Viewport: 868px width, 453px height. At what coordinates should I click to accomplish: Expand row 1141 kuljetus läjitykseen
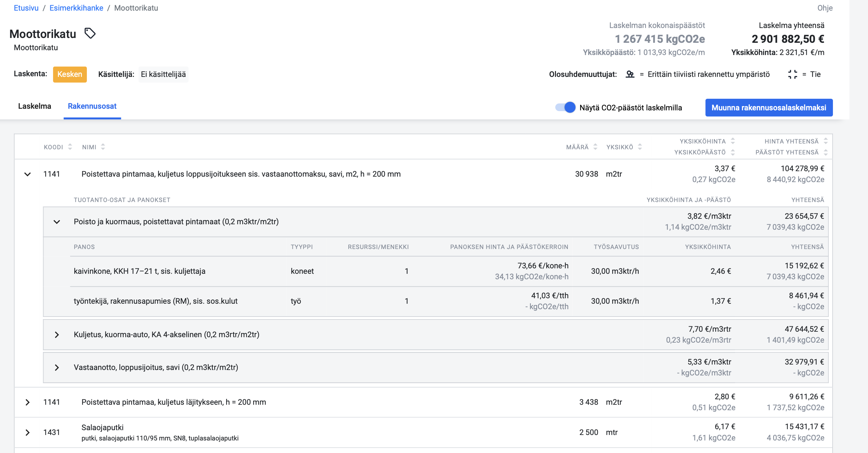pos(28,402)
